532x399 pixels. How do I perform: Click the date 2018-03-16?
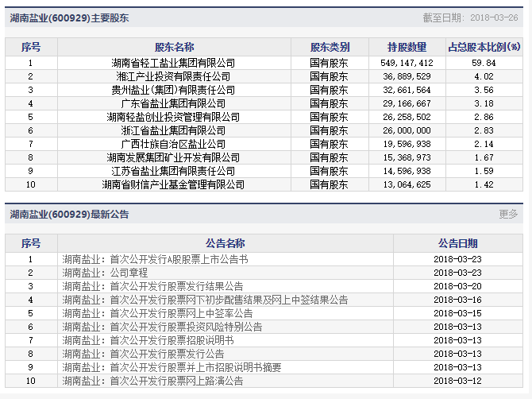[457, 300]
